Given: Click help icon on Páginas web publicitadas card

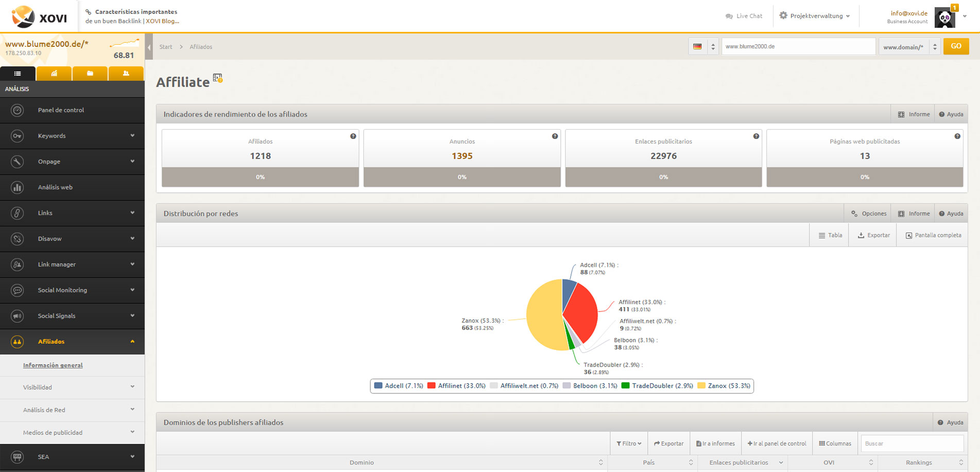Looking at the screenshot, I should pos(957,136).
